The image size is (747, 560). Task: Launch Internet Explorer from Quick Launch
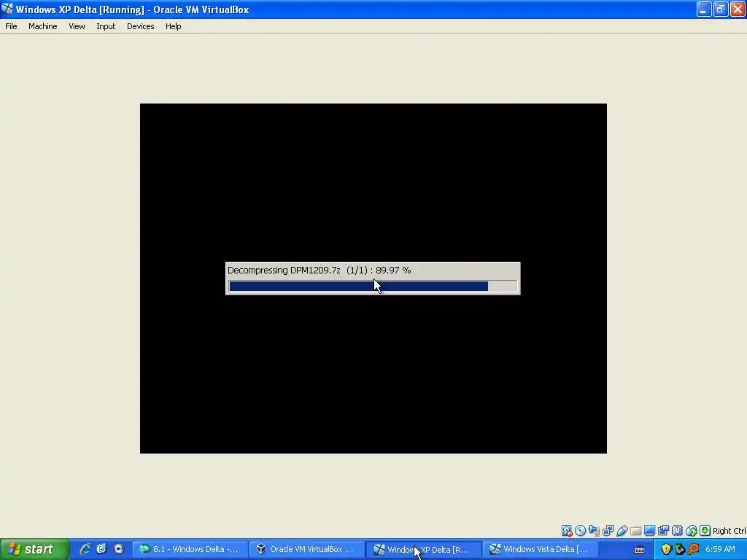coord(85,549)
